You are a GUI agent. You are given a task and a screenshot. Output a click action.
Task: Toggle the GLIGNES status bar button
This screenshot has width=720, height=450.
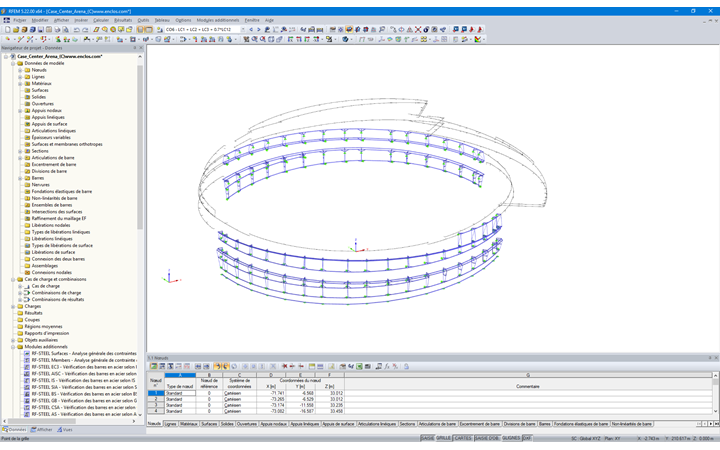click(x=511, y=439)
